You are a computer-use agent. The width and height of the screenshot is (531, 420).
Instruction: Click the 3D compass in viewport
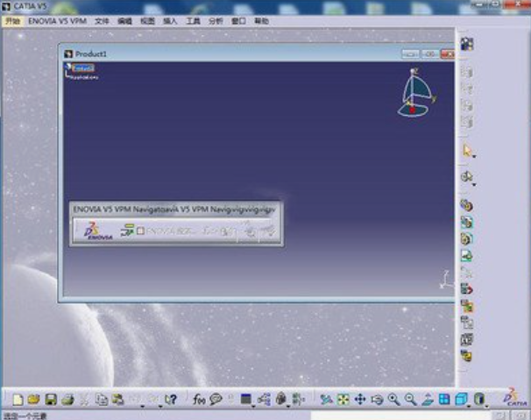[415, 93]
